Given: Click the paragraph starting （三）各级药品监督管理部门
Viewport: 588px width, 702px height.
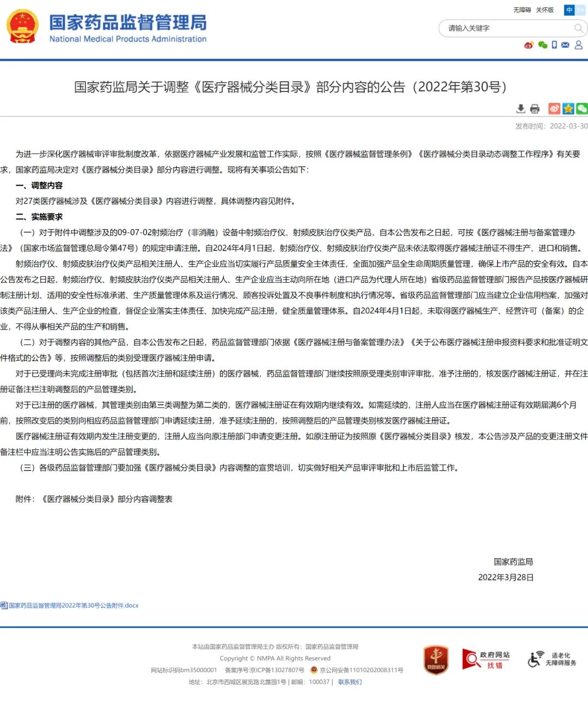Looking at the screenshot, I should pyautogui.click(x=240, y=468).
